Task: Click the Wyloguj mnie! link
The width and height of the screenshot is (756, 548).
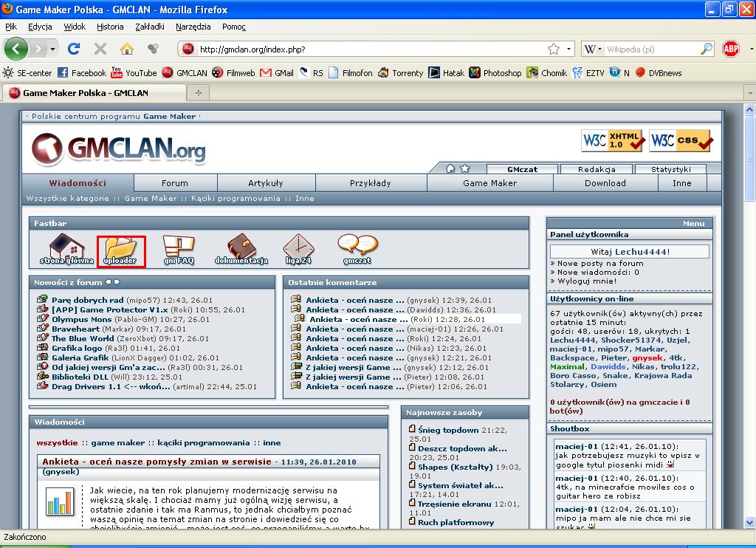Action: point(586,281)
